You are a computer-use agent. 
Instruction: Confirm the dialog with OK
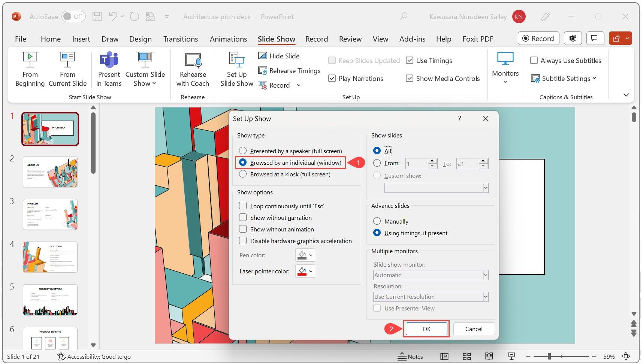tap(426, 329)
